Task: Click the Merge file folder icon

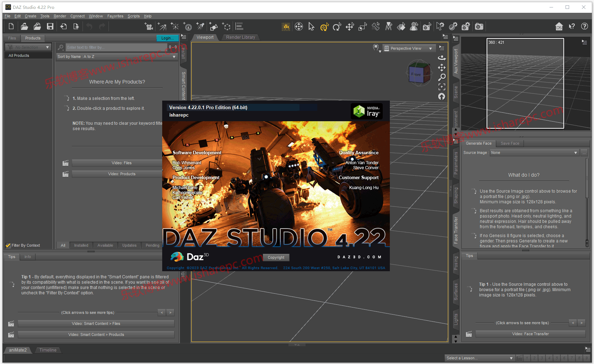Action: coord(37,26)
